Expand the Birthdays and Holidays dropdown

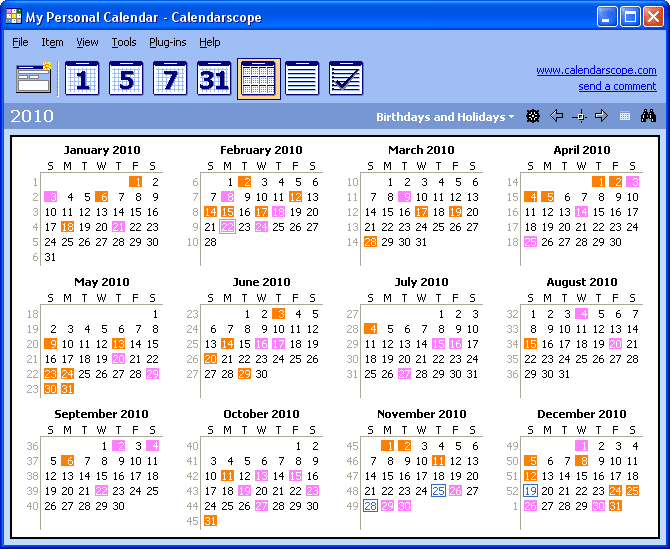(445, 117)
